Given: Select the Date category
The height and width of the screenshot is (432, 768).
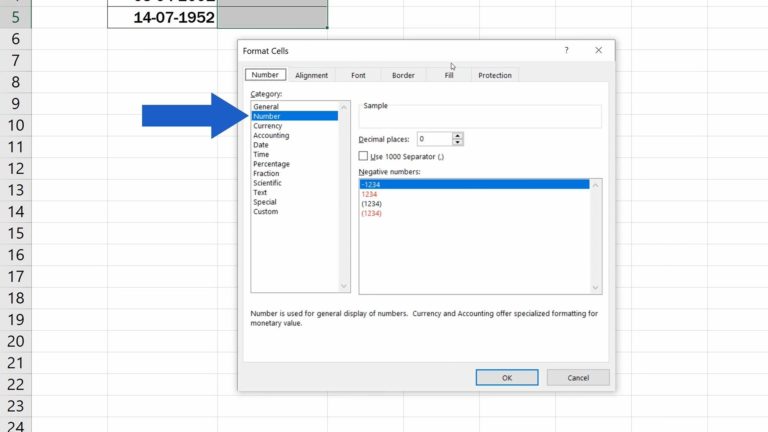Looking at the screenshot, I should (x=261, y=145).
